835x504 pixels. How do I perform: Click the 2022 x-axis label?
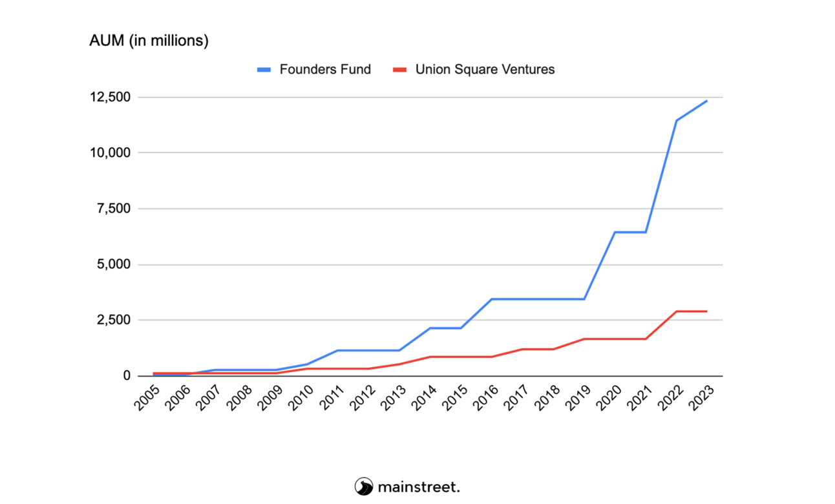click(670, 397)
